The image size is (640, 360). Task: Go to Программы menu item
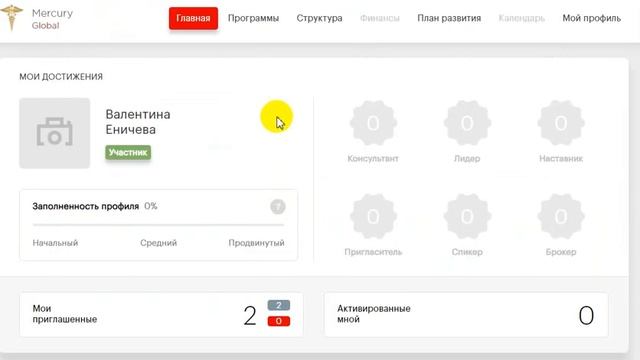pyautogui.click(x=253, y=18)
